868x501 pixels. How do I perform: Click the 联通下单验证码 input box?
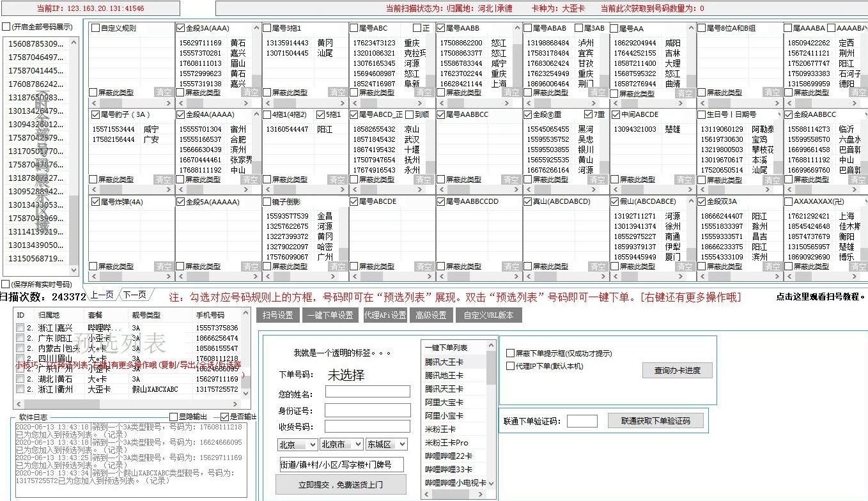click(x=582, y=421)
